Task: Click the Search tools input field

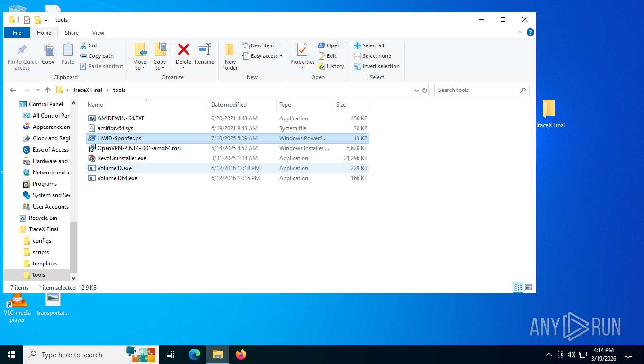Action: click(x=482, y=90)
